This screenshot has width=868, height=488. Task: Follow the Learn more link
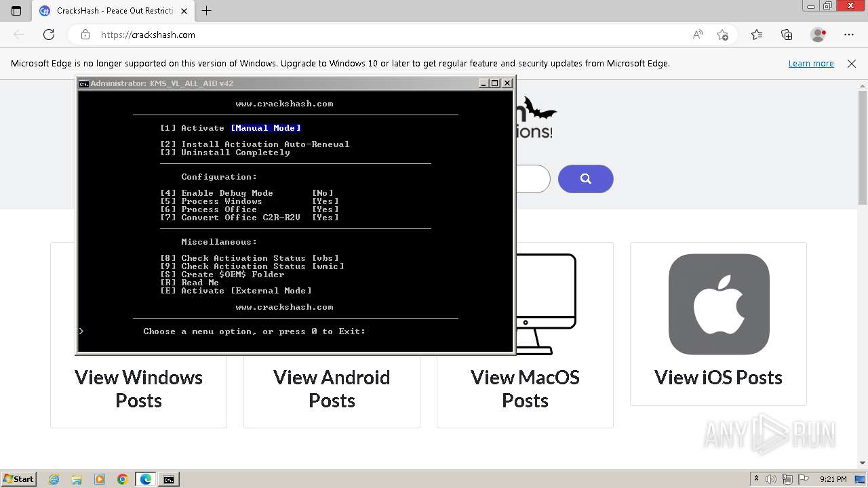(x=811, y=63)
